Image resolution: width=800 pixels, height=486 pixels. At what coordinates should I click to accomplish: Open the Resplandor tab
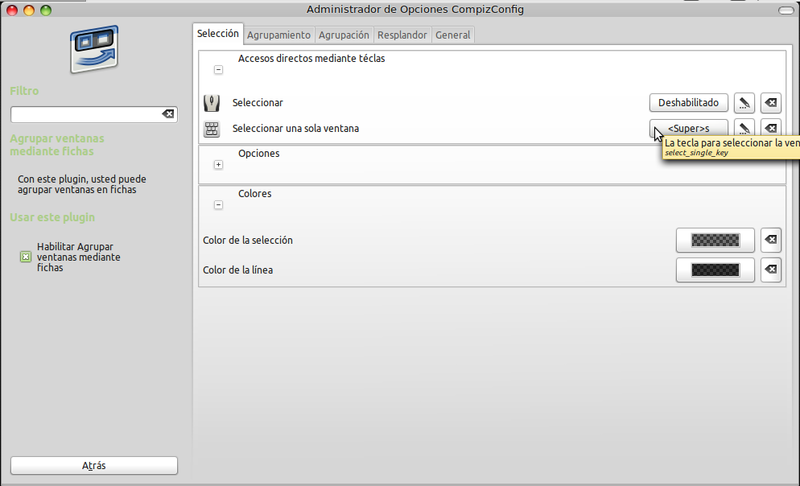[x=403, y=35]
